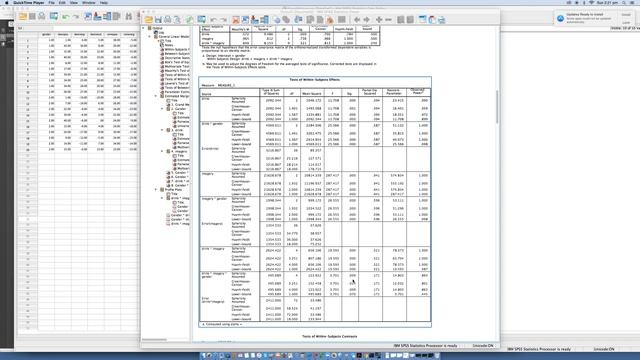Image resolution: width=640 pixels, height=360 pixels.
Task: Open the Apple menu
Action: [6, 3]
